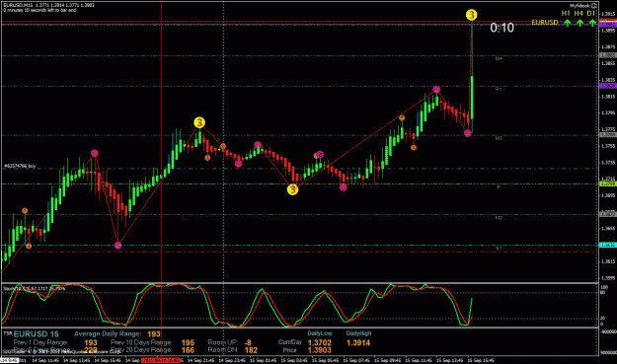Click the M2 pivot level label

[x=499, y=217]
